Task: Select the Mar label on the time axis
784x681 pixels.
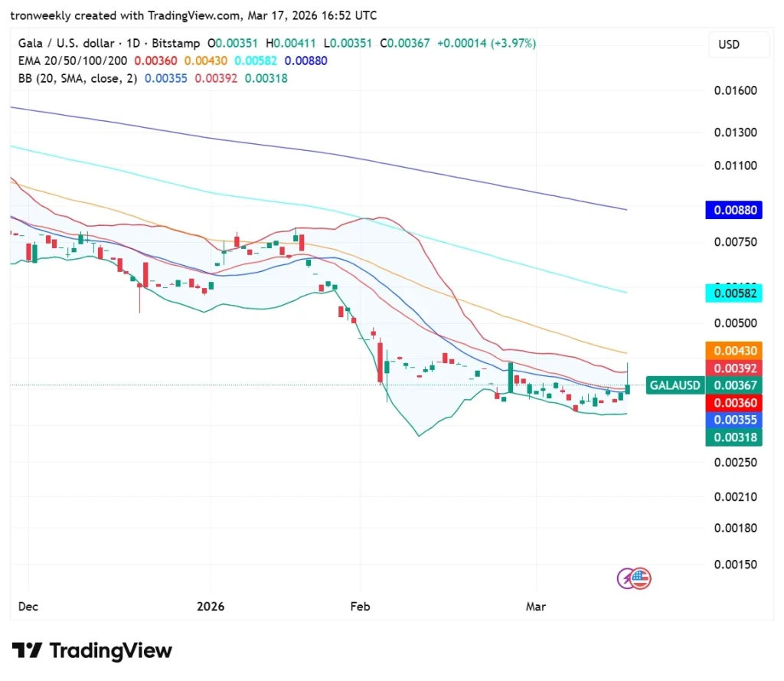Action: (x=535, y=606)
